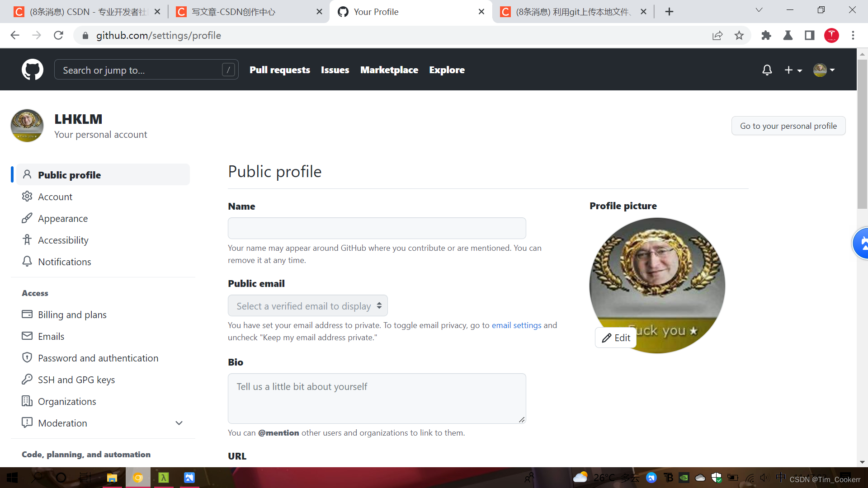
Task: Open the Pull requests page
Action: (279, 70)
